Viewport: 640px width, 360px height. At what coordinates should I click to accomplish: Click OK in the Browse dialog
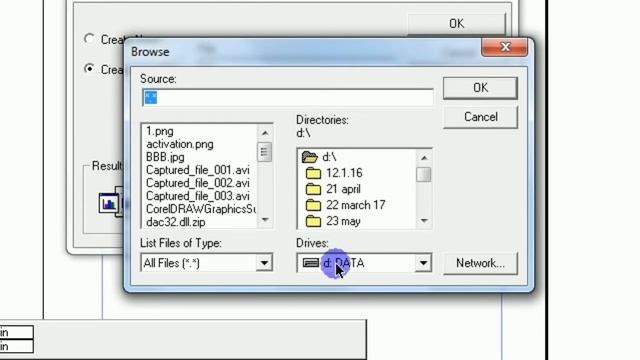point(480,88)
